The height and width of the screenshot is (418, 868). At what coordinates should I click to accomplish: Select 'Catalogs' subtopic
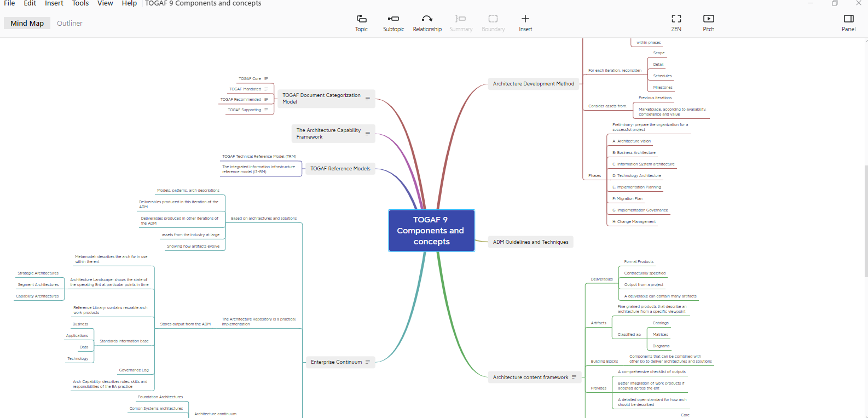pyautogui.click(x=661, y=323)
